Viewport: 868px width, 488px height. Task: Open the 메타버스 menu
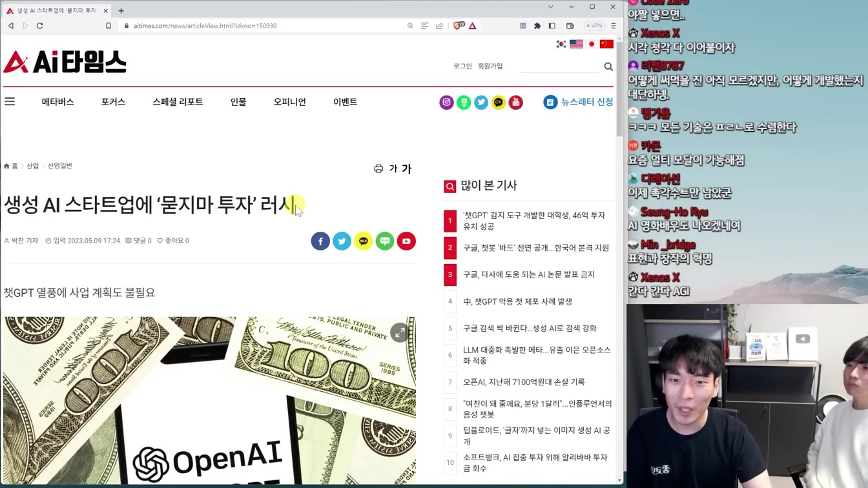point(58,102)
